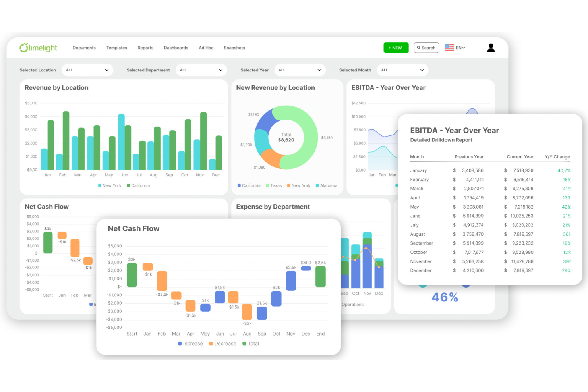
Task: Toggle the California series in Revenue chart
Action: [128, 185]
